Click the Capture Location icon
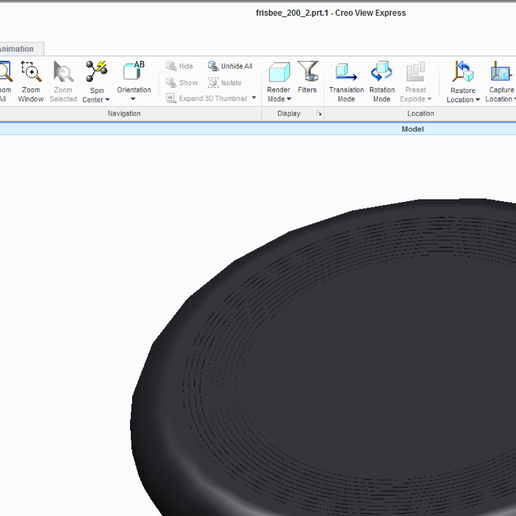Viewport: 516px width, 516px height. pyautogui.click(x=501, y=71)
